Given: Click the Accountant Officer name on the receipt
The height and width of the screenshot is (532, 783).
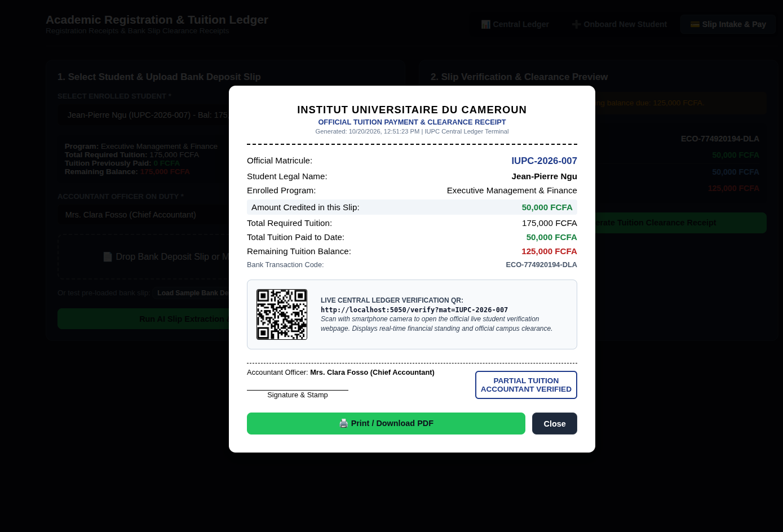Looking at the screenshot, I should tap(372, 373).
